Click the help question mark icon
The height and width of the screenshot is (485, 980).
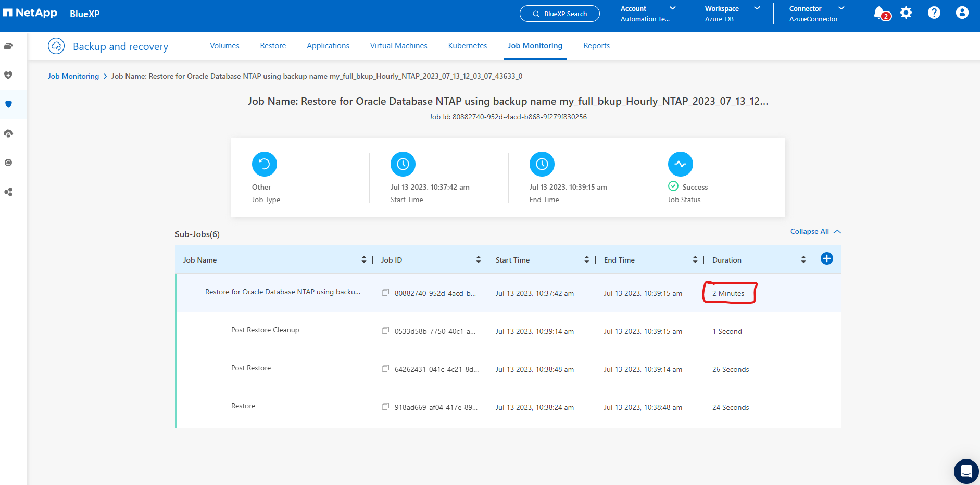pyautogui.click(x=934, y=13)
